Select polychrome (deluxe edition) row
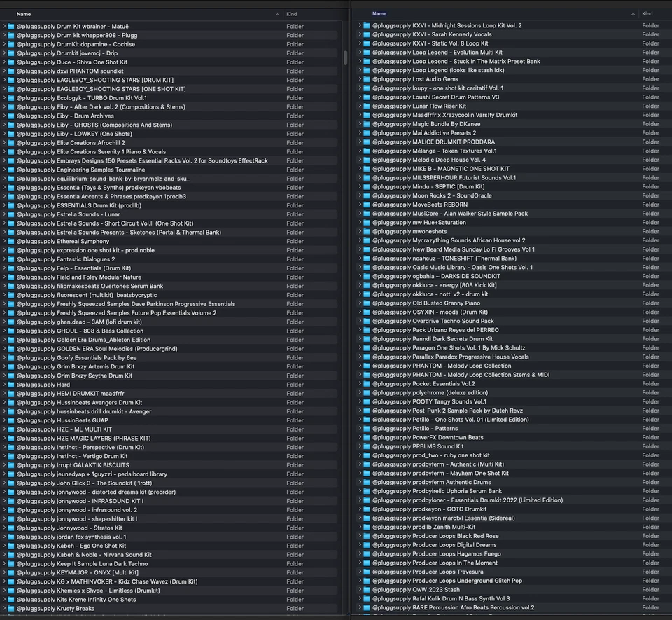The height and width of the screenshot is (620, 672). (x=513, y=393)
